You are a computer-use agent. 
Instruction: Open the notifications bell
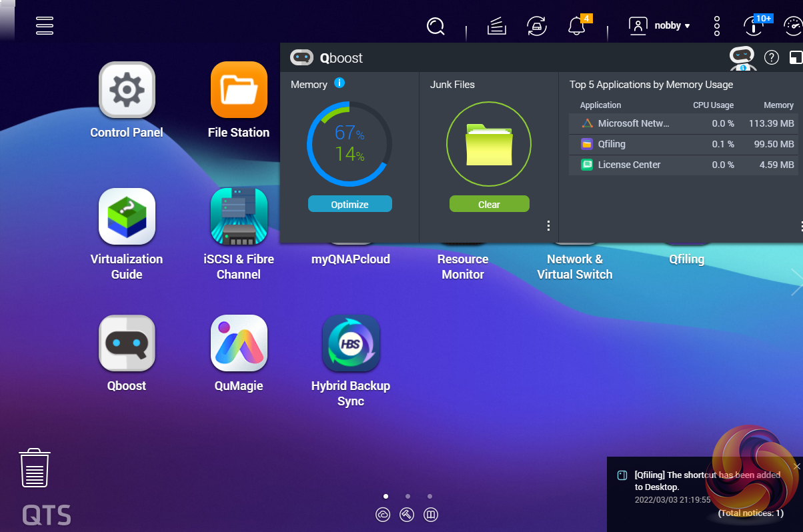[x=576, y=26]
